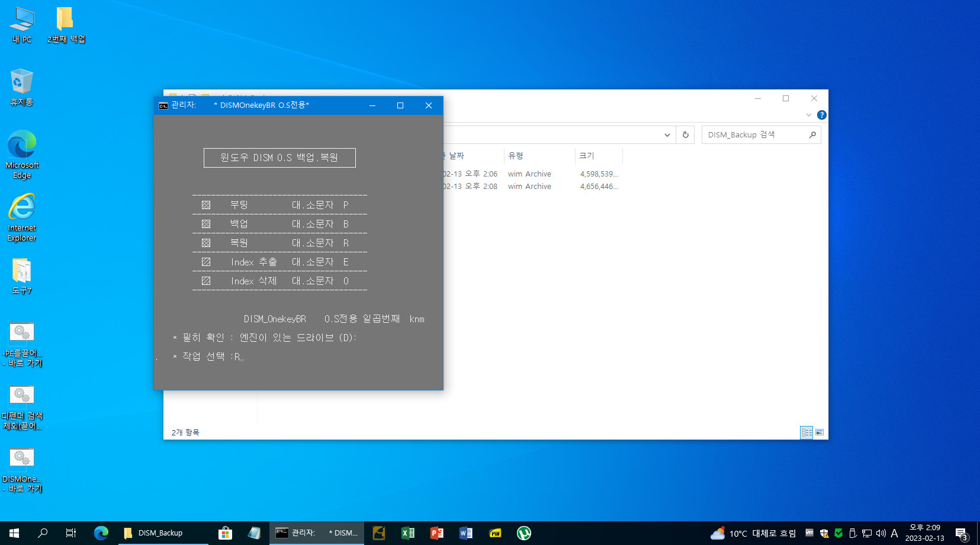Click the 2개 항목 status bar text
980x545 pixels.
pyautogui.click(x=185, y=433)
